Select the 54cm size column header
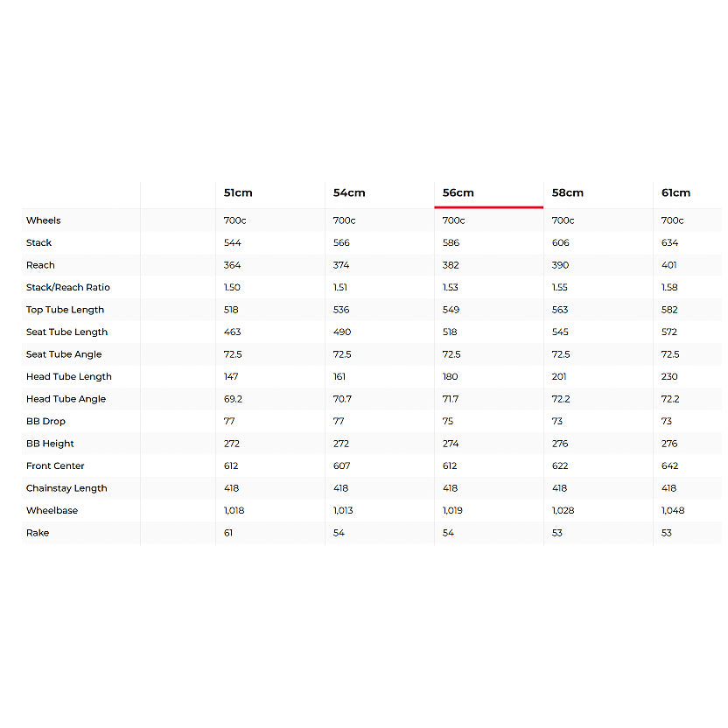The width and height of the screenshot is (728, 728). coord(349,192)
